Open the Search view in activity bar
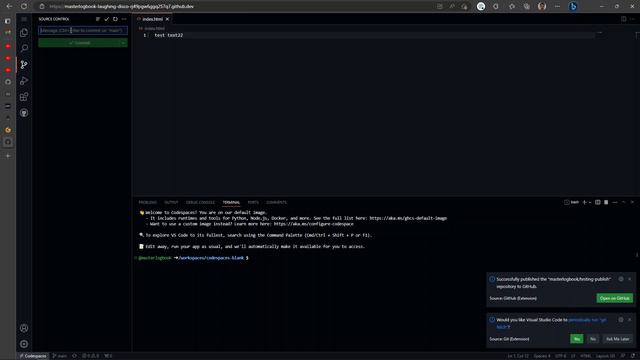Viewport: 640px width, 360px height. tap(24, 48)
